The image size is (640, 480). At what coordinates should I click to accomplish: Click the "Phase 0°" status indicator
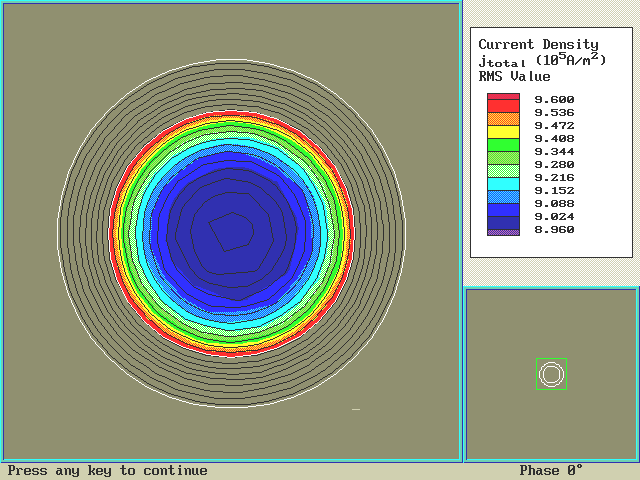click(551, 470)
